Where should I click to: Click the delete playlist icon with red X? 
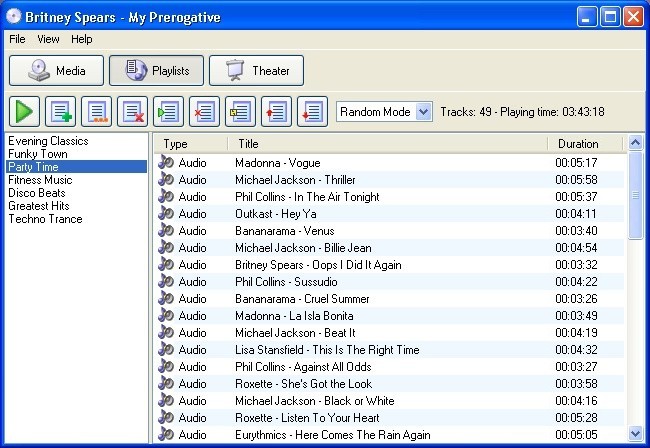tap(133, 111)
